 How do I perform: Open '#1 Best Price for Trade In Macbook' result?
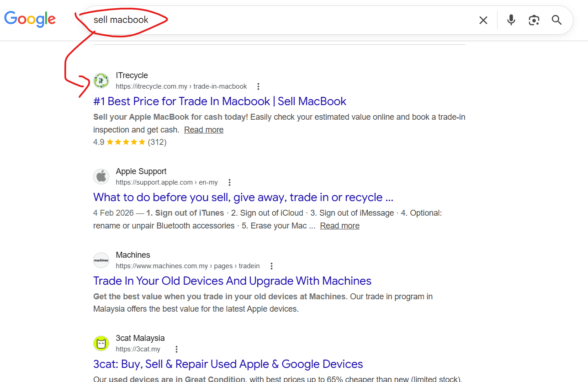(x=220, y=101)
